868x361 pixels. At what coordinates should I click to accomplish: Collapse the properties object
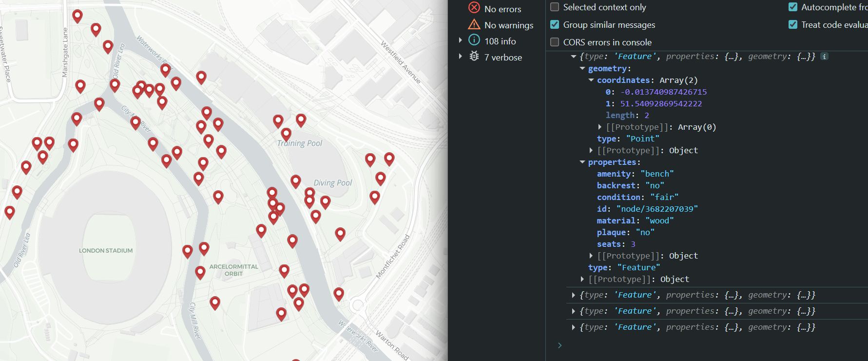click(582, 162)
